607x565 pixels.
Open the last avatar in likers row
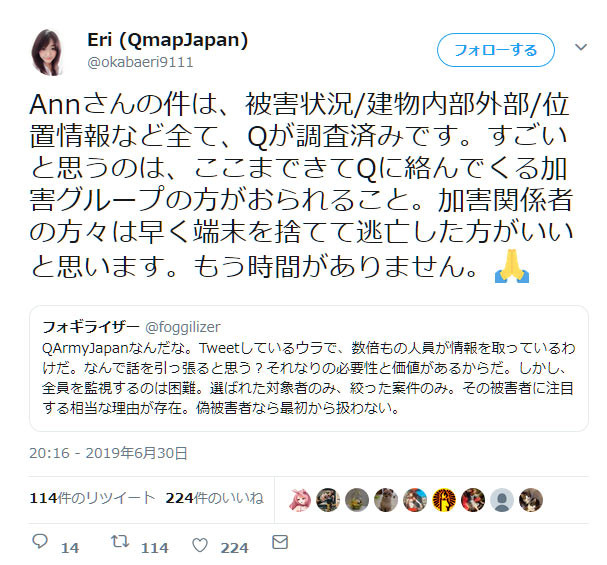(531, 500)
